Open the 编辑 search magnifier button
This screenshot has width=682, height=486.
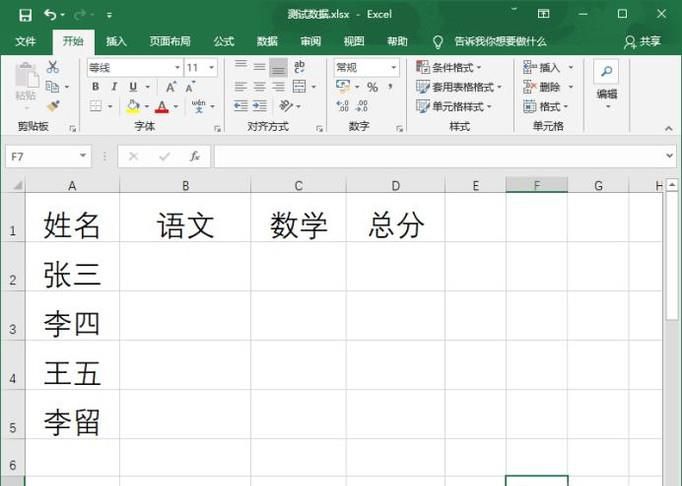(x=606, y=71)
